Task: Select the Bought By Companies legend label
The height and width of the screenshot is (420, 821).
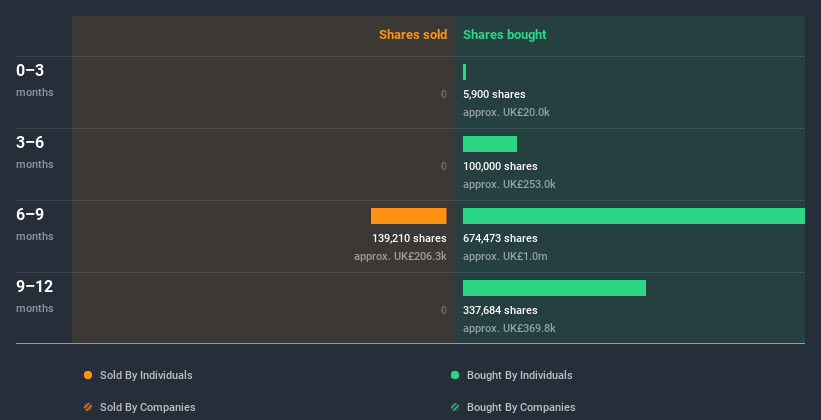Action: click(x=521, y=407)
